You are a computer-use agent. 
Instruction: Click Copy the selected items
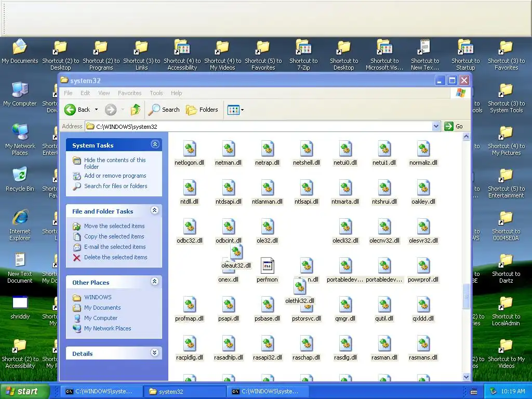pyautogui.click(x=114, y=236)
